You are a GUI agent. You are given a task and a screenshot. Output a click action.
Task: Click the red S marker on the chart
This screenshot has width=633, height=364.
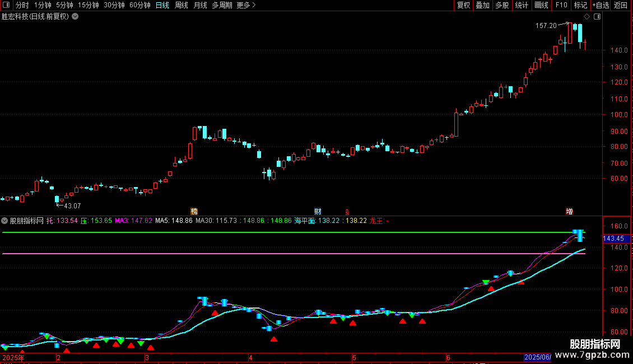pos(347,212)
